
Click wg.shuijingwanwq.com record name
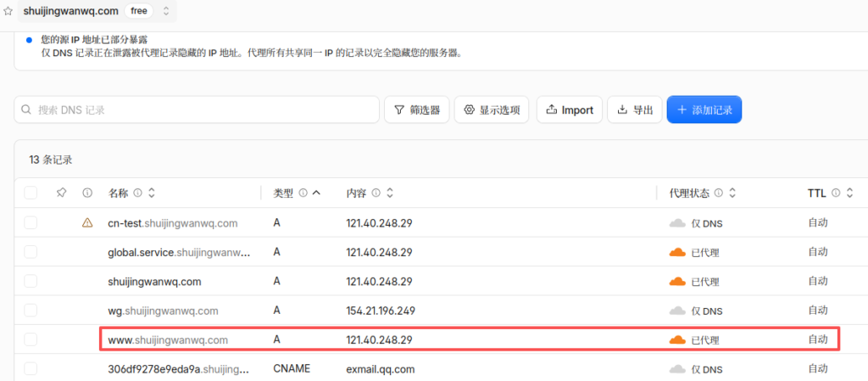coord(164,311)
